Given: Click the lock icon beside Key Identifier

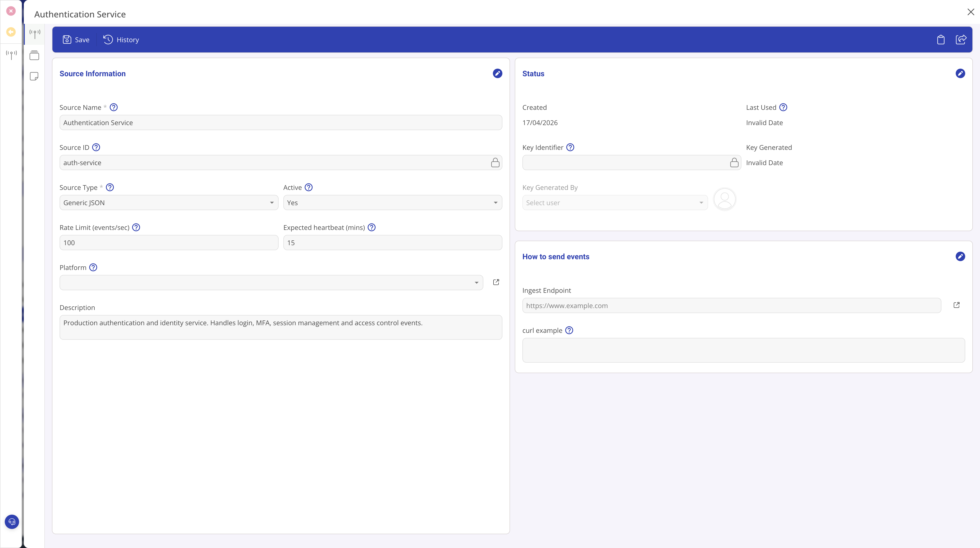Looking at the screenshot, I should (734, 162).
